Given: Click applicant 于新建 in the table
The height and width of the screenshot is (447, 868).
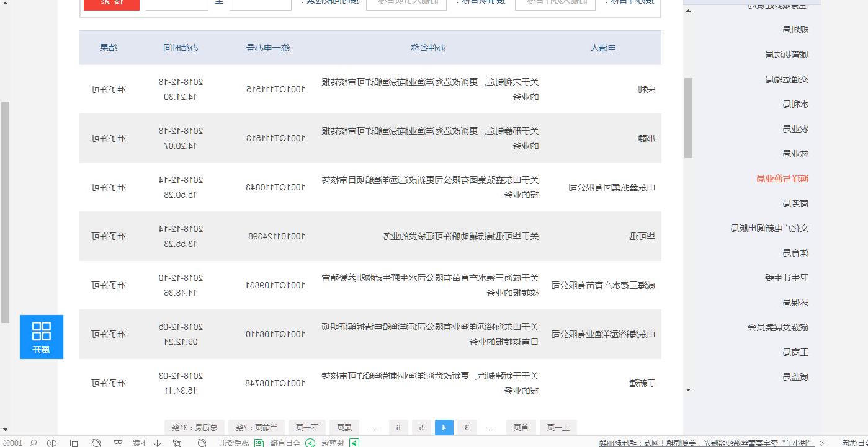Looking at the screenshot, I should point(642,383).
